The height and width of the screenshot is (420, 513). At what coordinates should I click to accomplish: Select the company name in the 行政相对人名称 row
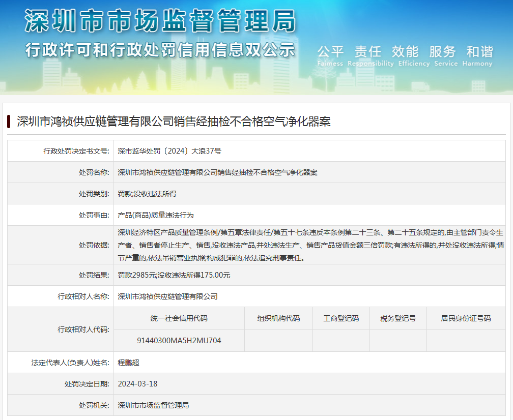[x=168, y=296]
